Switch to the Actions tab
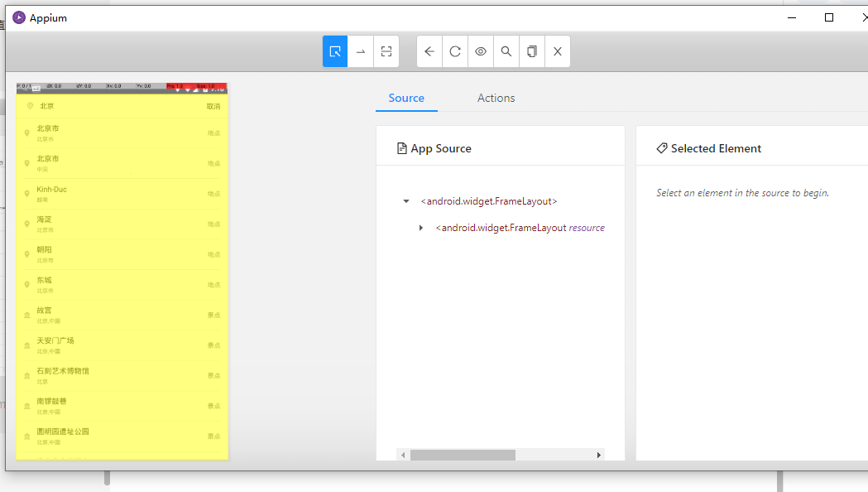 [496, 98]
